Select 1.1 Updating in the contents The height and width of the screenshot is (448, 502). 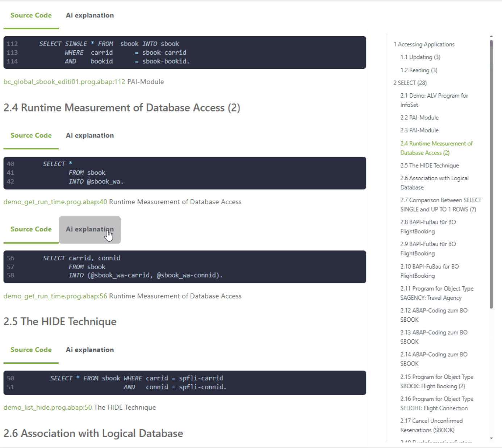pos(421,57)
